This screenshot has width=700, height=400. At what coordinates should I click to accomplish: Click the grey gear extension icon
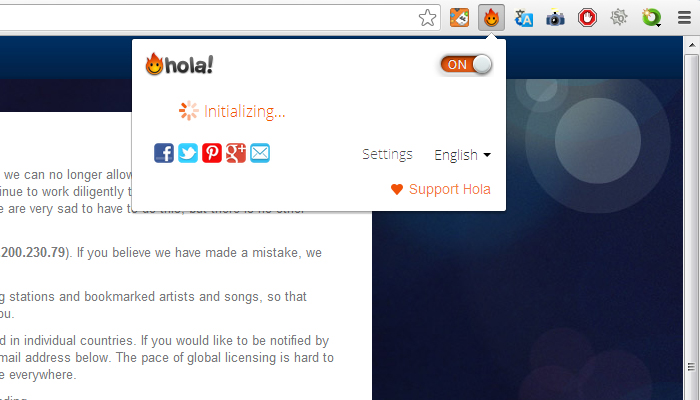619,18
